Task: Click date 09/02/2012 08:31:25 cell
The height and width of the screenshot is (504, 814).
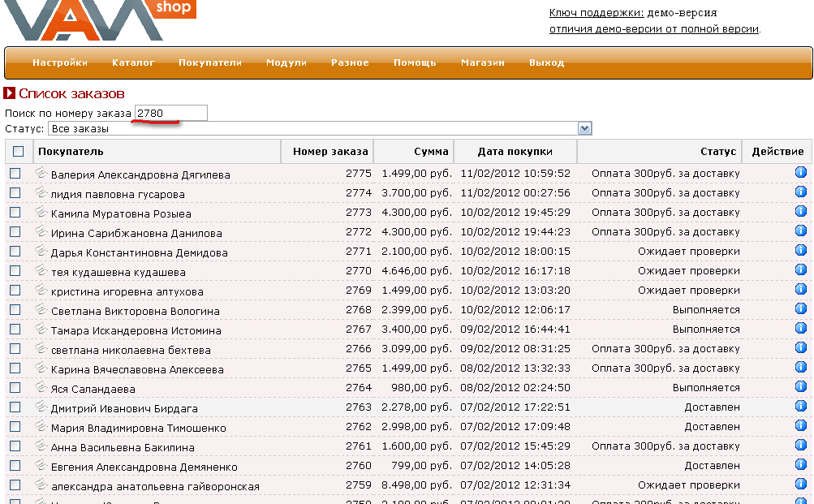Action: pyautogui.click(x=515, y=348)
